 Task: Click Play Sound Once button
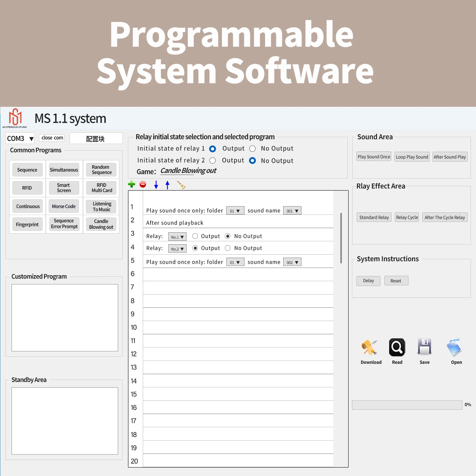pos(374,157)
